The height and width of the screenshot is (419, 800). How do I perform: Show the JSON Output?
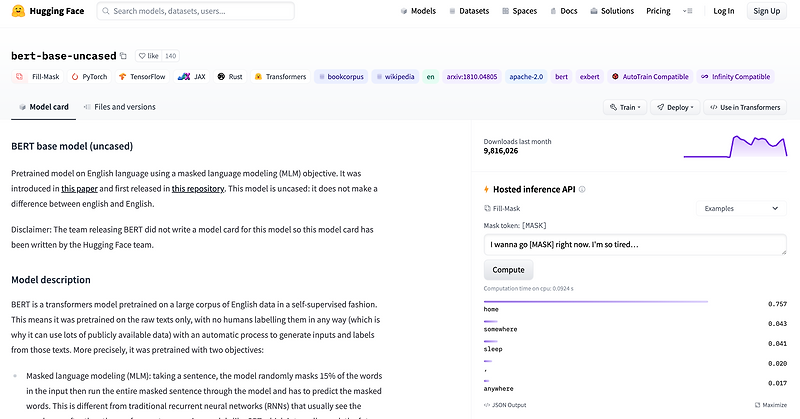pos(508,405)
